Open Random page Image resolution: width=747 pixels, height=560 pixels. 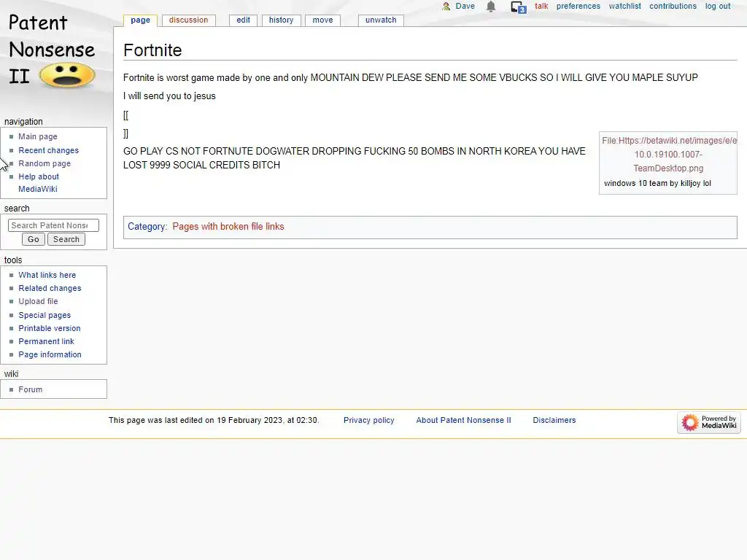[x=44, y=164]
